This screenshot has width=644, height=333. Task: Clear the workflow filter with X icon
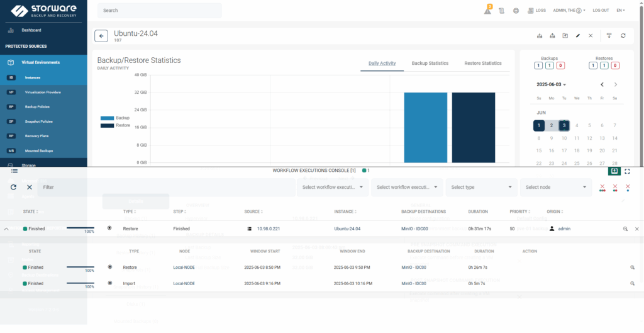click(x=30, y=187)
